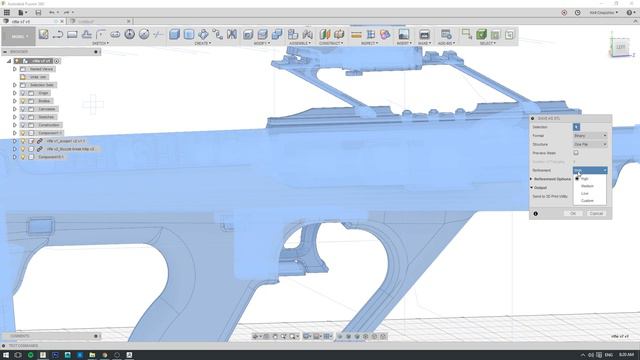640x360 pixels.
Task: Expand the Named Views tree node
Action: pyautogui.click(x=15, y=69)
